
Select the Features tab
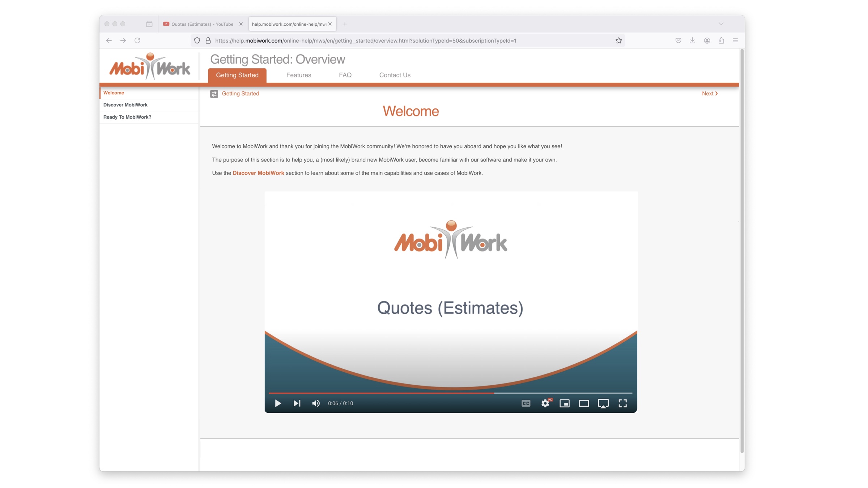click(x=298, y=74)
